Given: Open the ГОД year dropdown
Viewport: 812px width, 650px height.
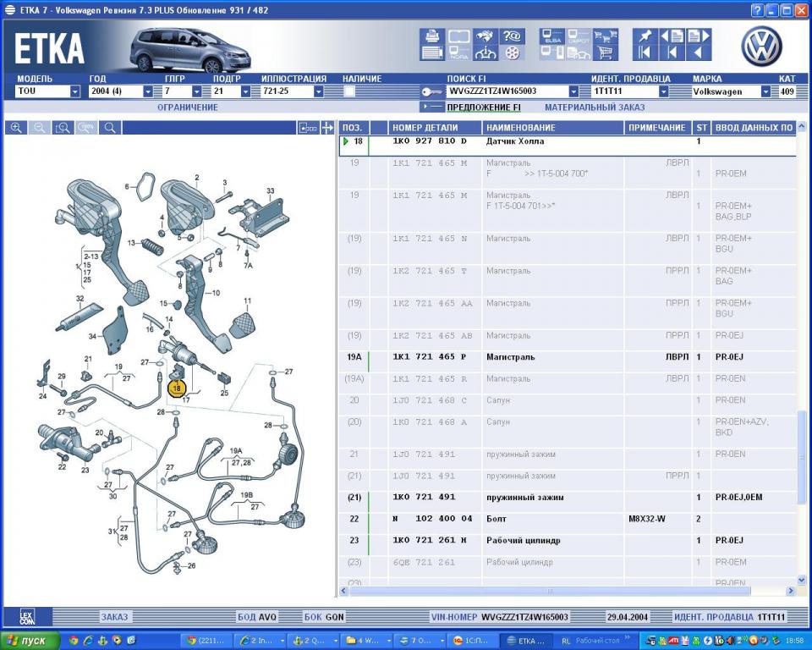Looking at the screenshot, I should coord(148,91).
